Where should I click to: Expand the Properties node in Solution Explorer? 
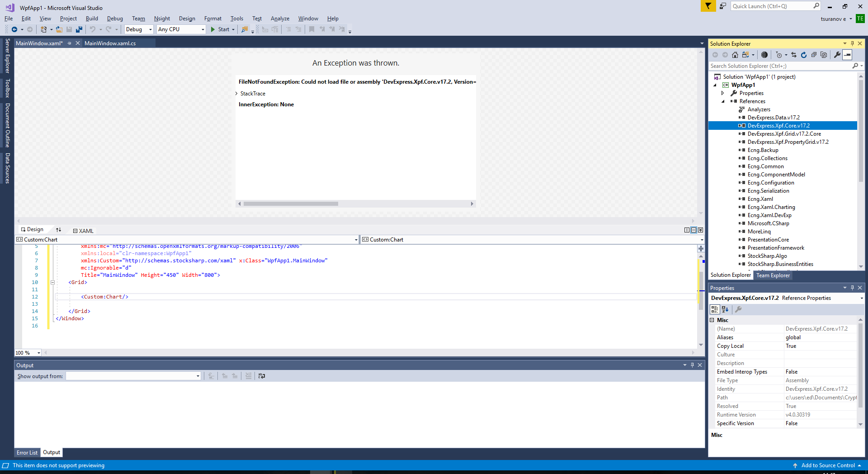[722, 93]
